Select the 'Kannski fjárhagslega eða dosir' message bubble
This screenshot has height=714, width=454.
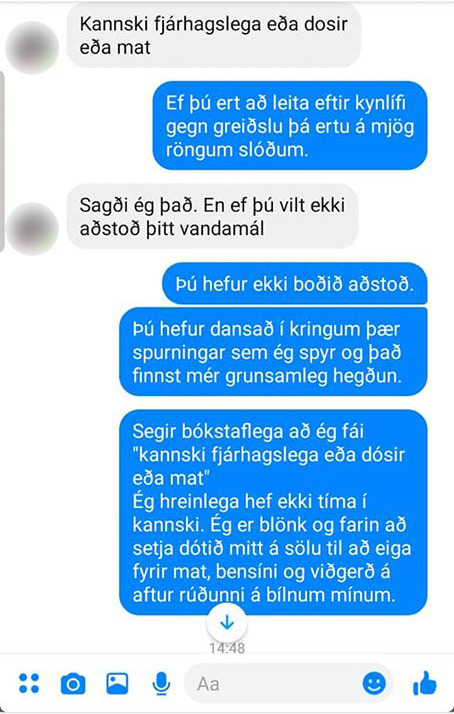click(214, 36)
